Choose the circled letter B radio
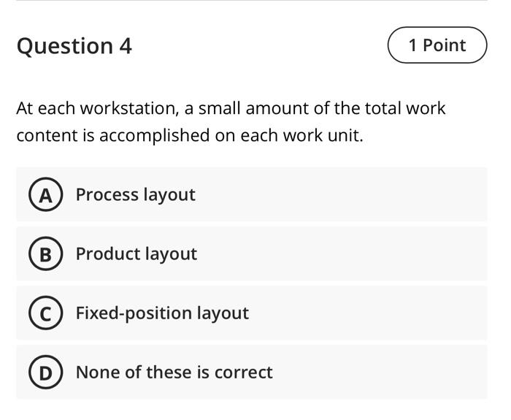511x420 pixels. pos(45,254)
